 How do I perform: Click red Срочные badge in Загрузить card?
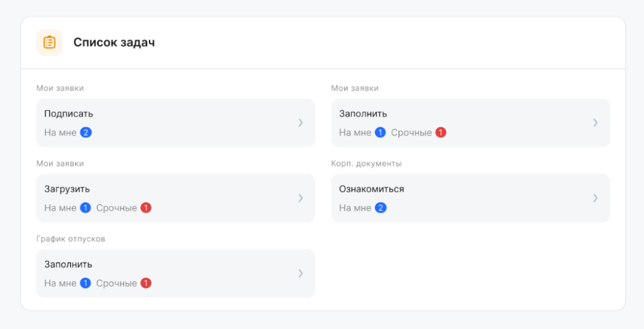pos(146,208)
